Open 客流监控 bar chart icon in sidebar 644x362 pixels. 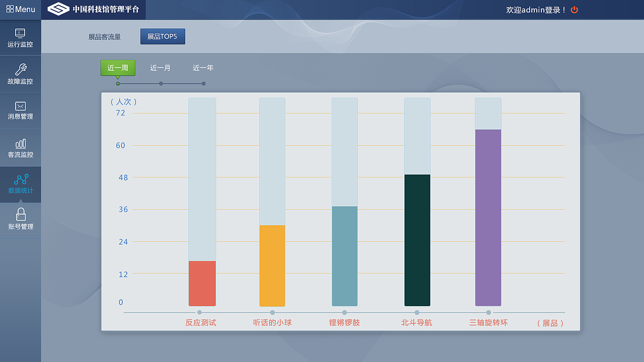click(21, 143)
